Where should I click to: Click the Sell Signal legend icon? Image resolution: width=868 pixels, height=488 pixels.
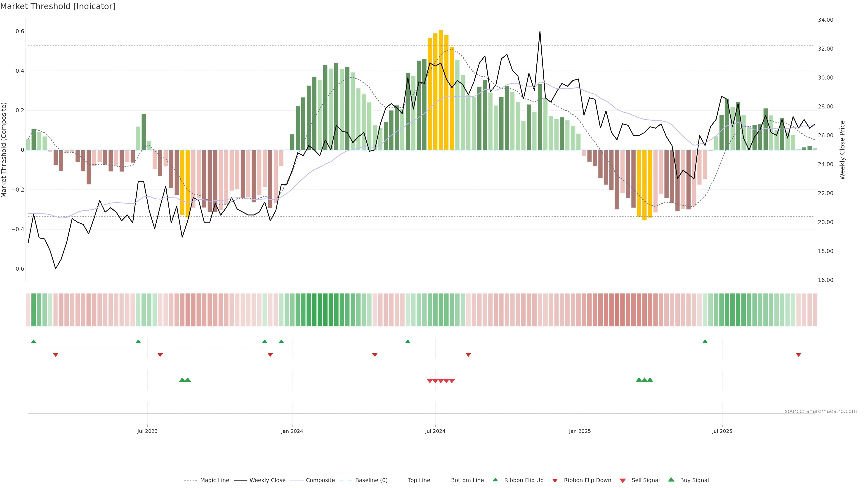[623, 480]
